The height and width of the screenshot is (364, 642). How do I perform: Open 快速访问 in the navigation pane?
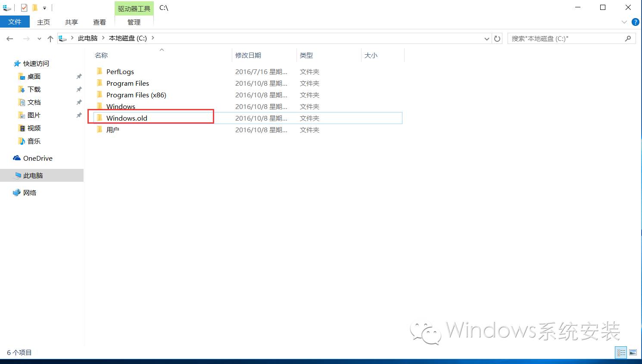click(x=36, y=64)
